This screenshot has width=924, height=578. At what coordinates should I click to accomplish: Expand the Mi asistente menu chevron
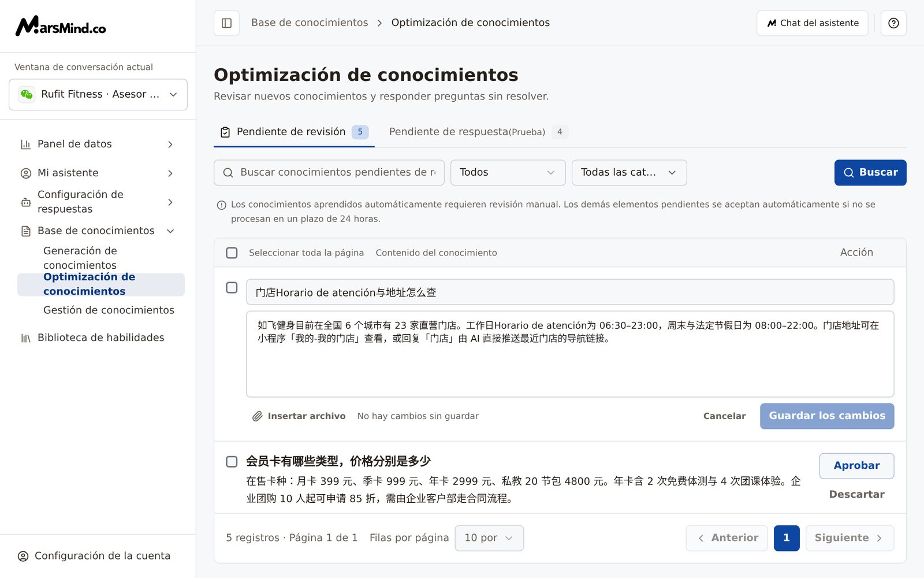[x=170, y=173]
